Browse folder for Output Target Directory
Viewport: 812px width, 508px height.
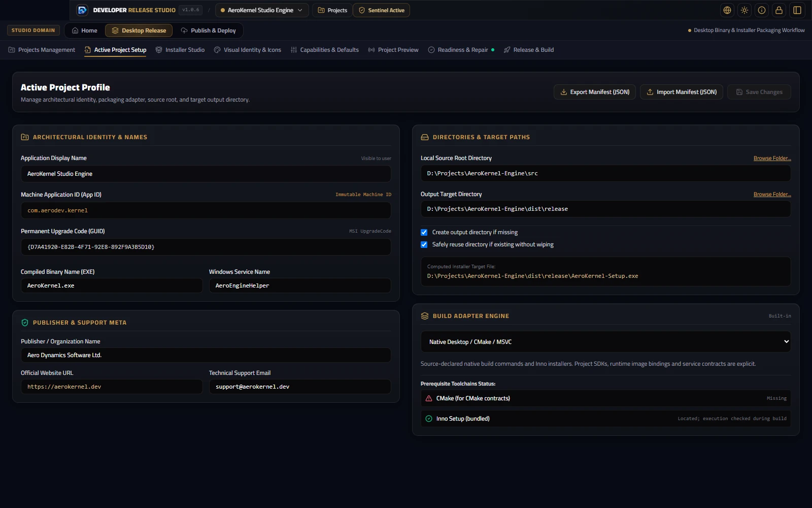point(772,195)
